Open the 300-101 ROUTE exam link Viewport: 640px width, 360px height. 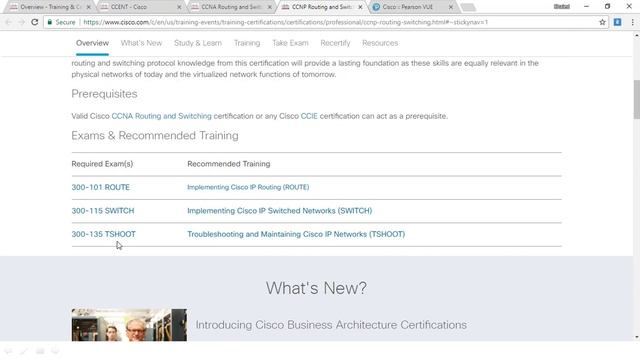[100, 187]
